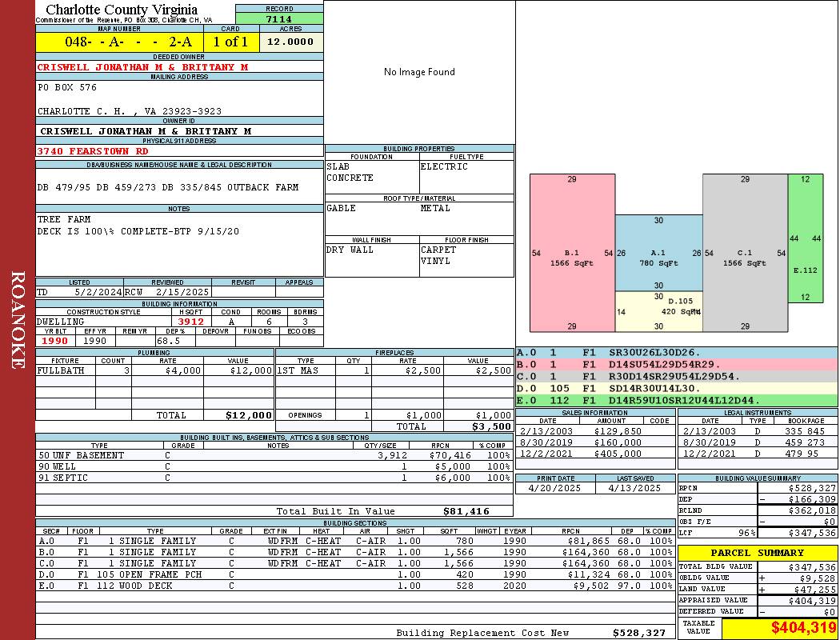Click last saved date 4/13/2025
The height and width of the screenshot is (640, 840).
635,489
